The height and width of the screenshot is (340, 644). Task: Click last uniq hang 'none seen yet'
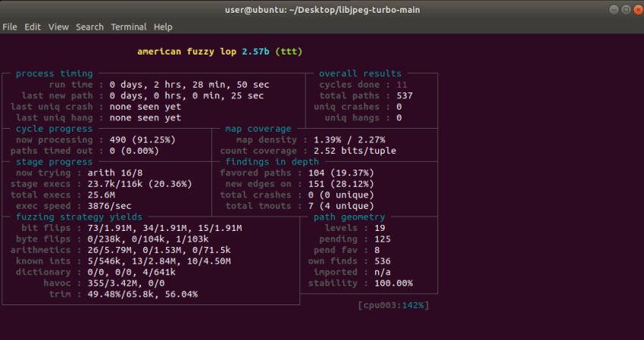coord(145,118)
